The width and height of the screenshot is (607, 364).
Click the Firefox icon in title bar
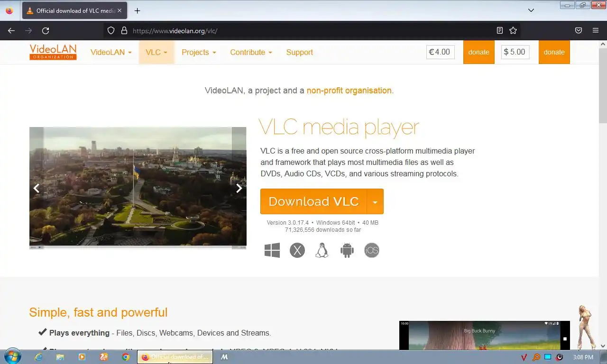pyautogui.click(x=9, y=10)
